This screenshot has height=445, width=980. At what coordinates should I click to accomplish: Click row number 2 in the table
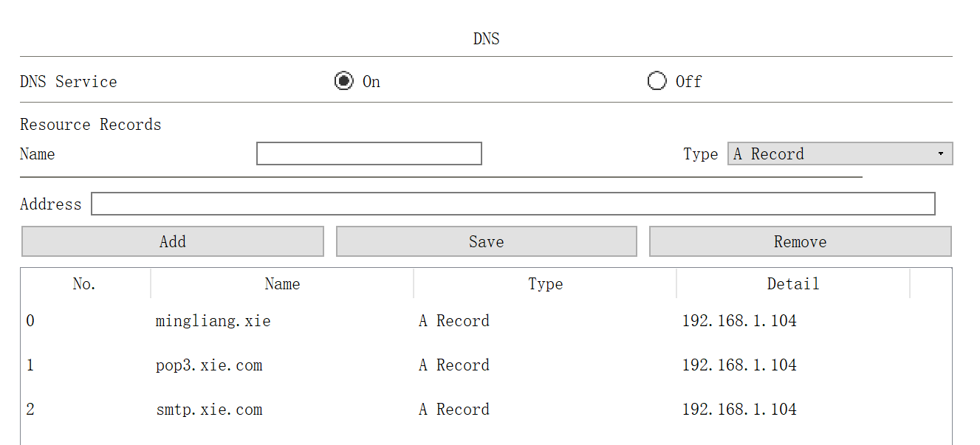tap(30, 410)
